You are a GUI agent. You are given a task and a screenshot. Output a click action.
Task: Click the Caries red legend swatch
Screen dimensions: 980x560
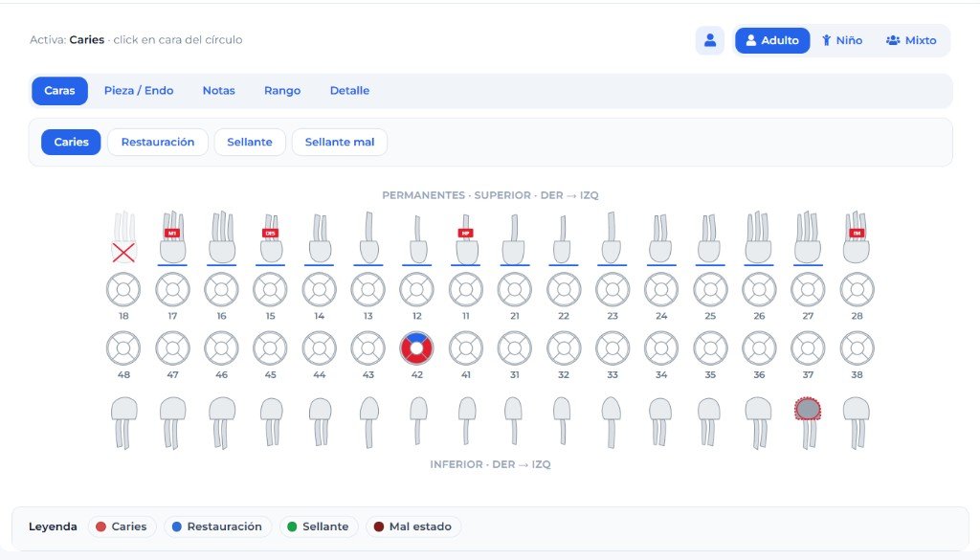pos(100,526)
